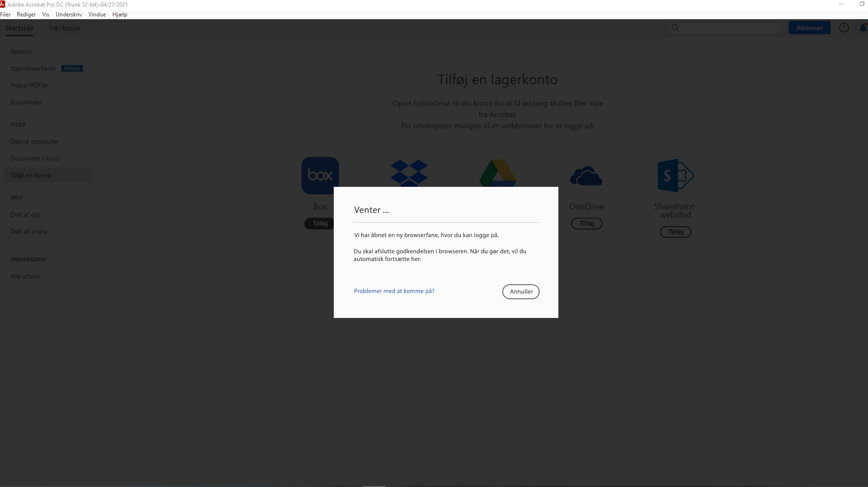The image size is (868, 487).
Task: Switch to the Værktøjer tab
Action: (64, 28)
